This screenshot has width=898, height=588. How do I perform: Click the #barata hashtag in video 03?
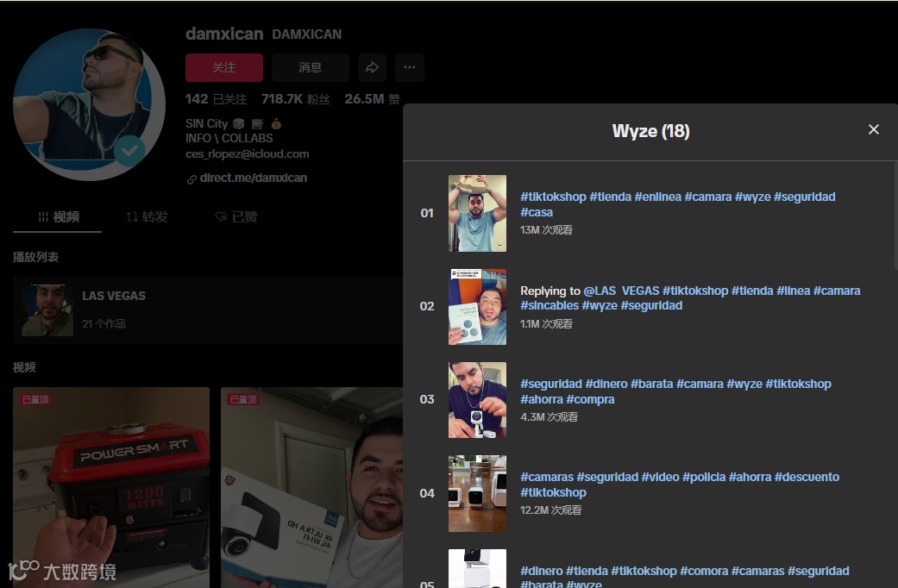[652, 385]
